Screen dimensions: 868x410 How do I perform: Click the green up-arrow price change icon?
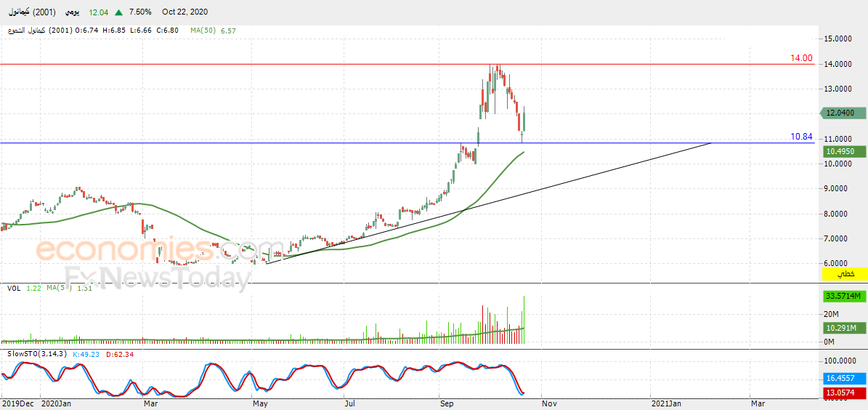click(x=118, y=12)
